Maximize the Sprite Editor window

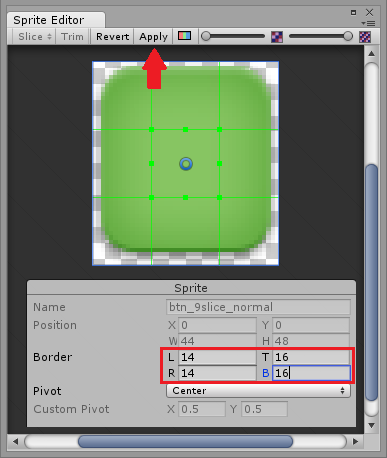[353, 13]
